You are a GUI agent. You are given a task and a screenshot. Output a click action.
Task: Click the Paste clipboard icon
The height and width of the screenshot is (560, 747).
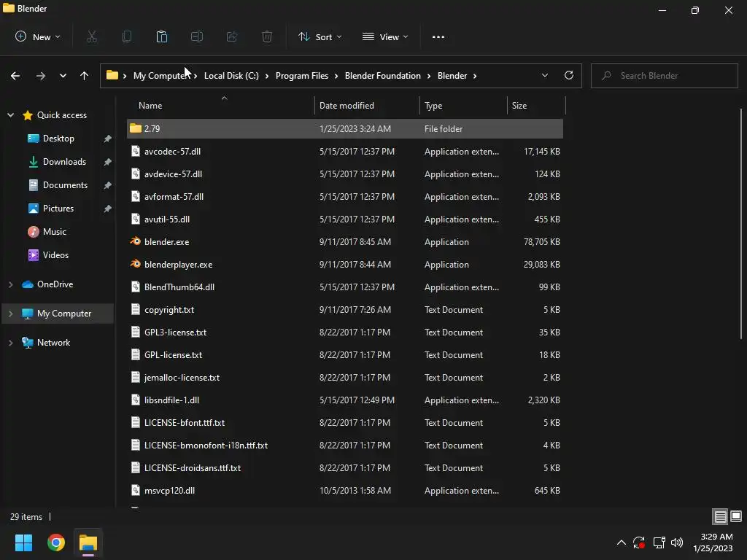click(161, 36)
